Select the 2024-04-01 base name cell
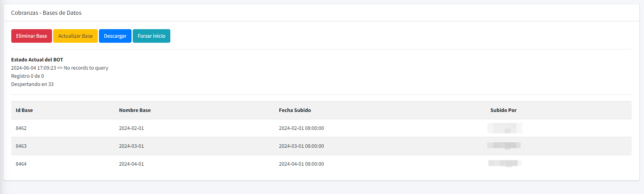The image size is (644, 194). pyautogui.click(x=131, y=164)
